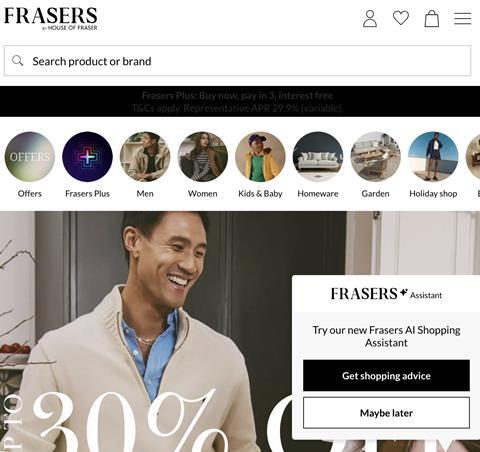Click Get shopping advice button
Image resolution: width=480 pixels, height=452 pixels.
click(386, 376)
